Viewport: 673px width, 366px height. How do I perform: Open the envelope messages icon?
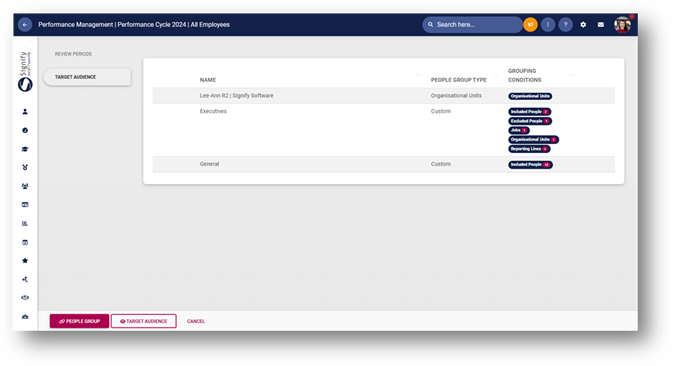coord(600,24)
